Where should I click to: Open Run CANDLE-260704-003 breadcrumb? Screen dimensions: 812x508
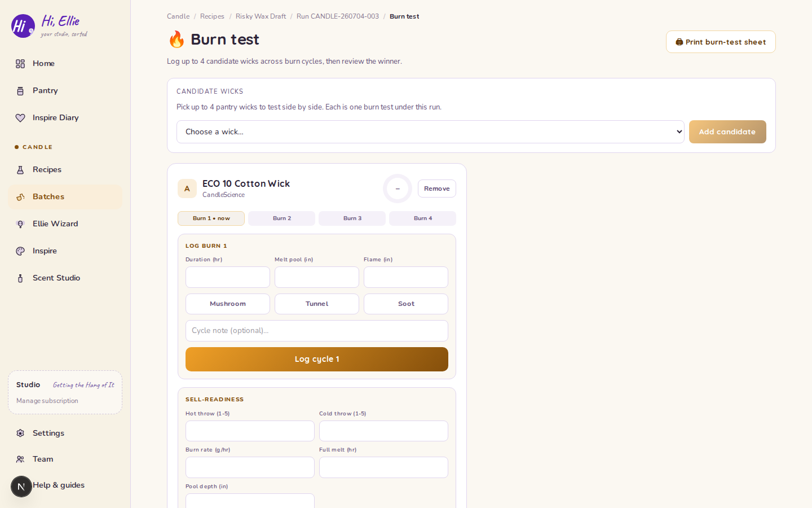338,16
